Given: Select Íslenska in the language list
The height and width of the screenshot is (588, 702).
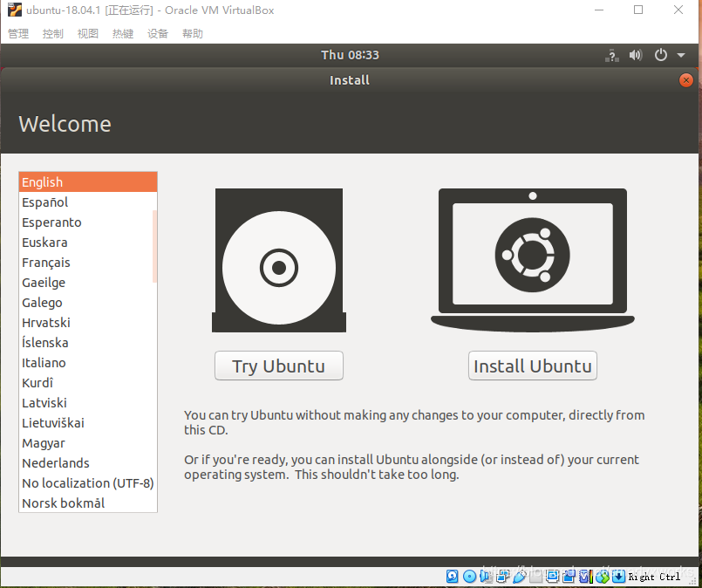Looking at the screenshot, I should point(88,343).
